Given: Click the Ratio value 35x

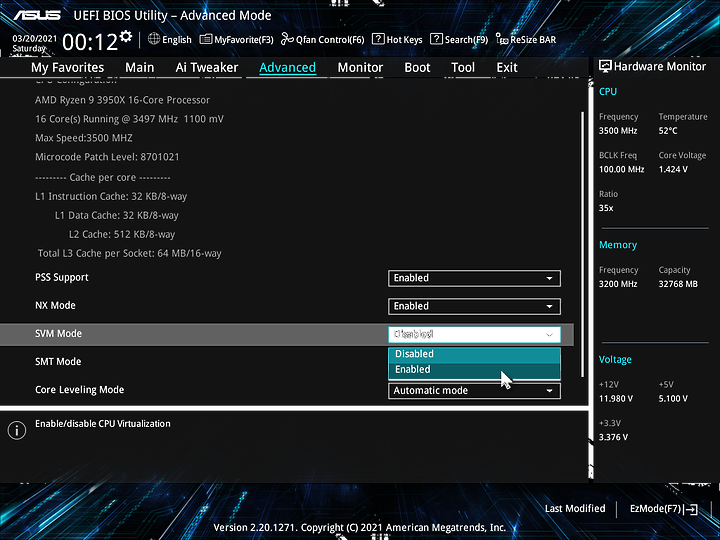Looking at the screenshot, I should click(x=606, y=208).
